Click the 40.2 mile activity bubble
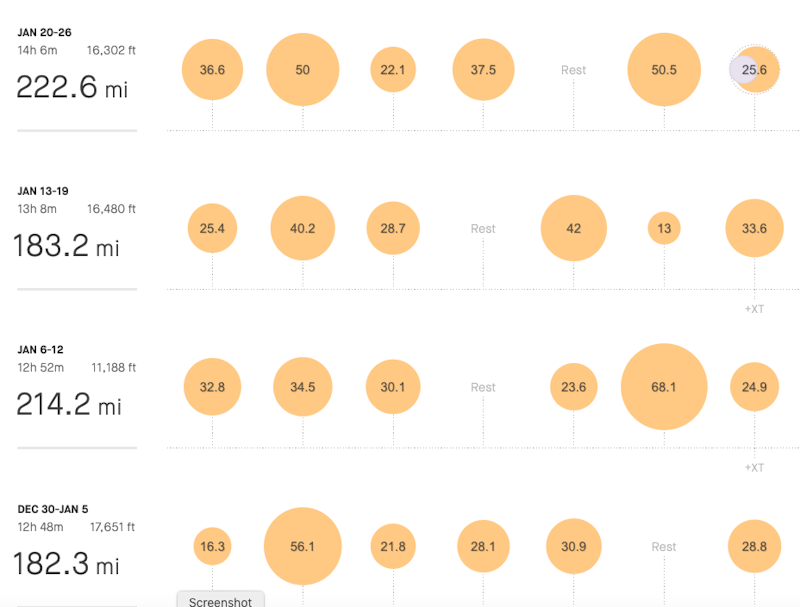The height and width of the screenshot is (607, 800). click(x=303, y=228)
